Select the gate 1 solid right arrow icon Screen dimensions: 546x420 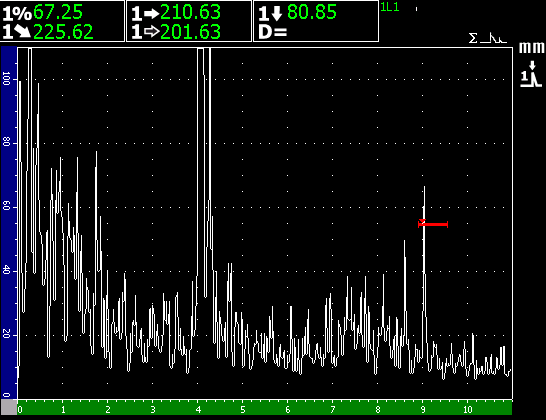[x=145, y=13]
